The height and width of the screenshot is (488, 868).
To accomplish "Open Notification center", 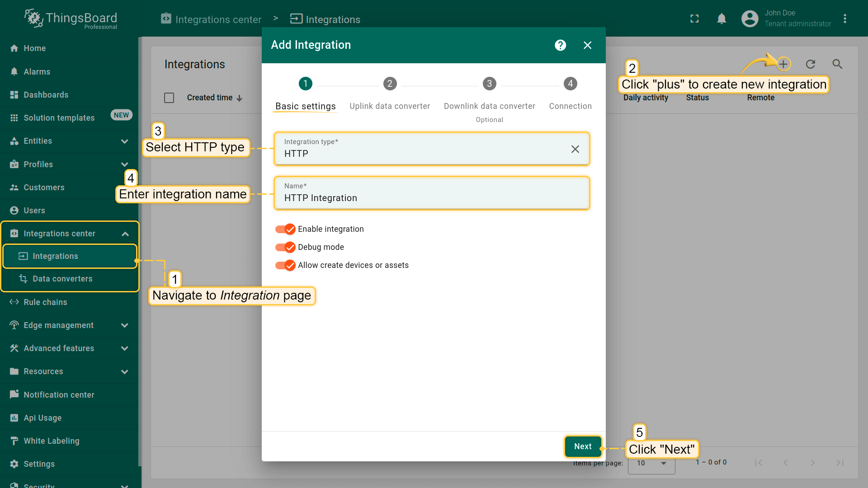I will point(69,394).
